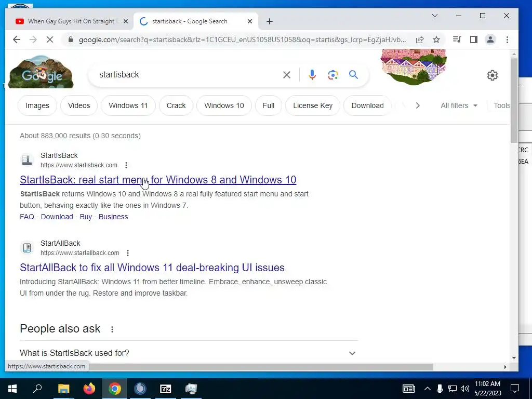Viewport: 532px width, 399px height.
Task: Select the Download filter chip
Action: tap(367, 105)
